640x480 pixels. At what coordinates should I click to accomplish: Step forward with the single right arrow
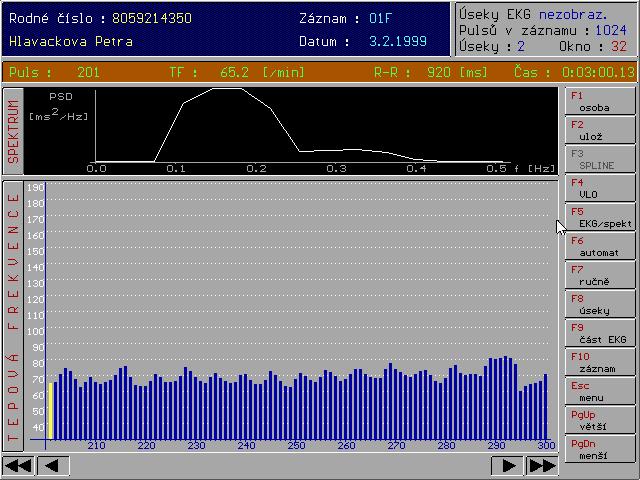[x=507, y=465]
